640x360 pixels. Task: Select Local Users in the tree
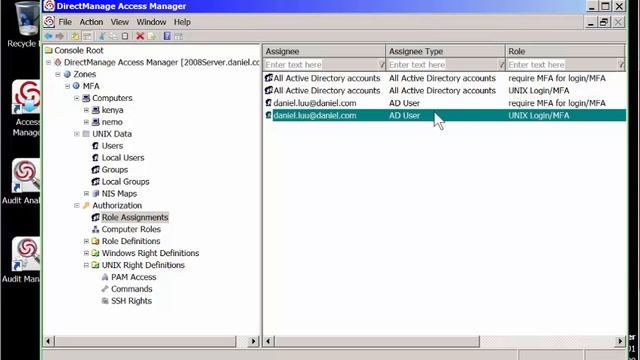coord(123,158)
